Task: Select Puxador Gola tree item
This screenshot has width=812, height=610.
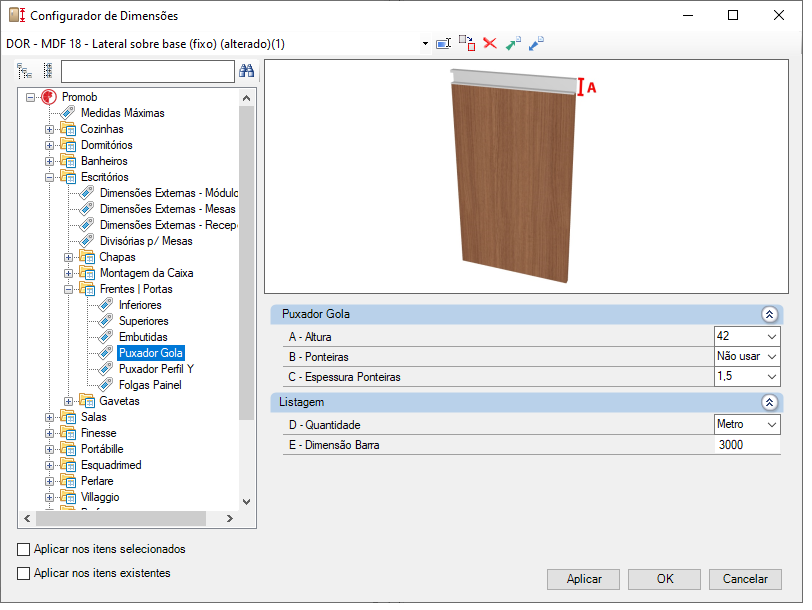Action: pyautogui.click(x=151, y=353)
